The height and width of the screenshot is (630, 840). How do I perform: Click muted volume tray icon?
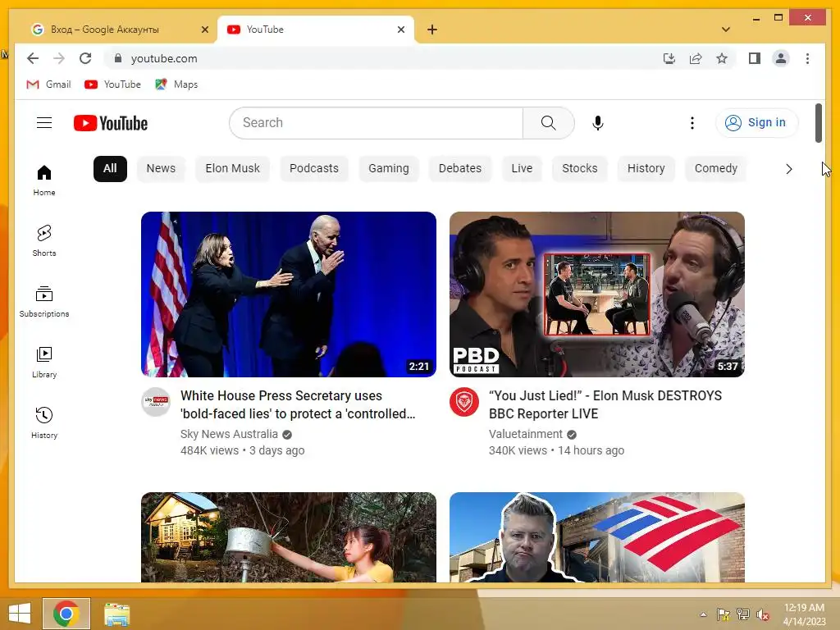(763, 614)
